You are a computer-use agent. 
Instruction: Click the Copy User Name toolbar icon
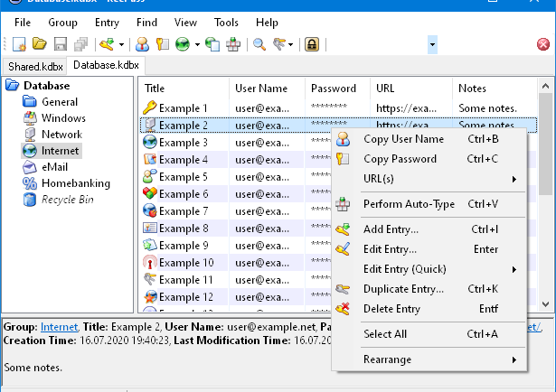point(142,43)
